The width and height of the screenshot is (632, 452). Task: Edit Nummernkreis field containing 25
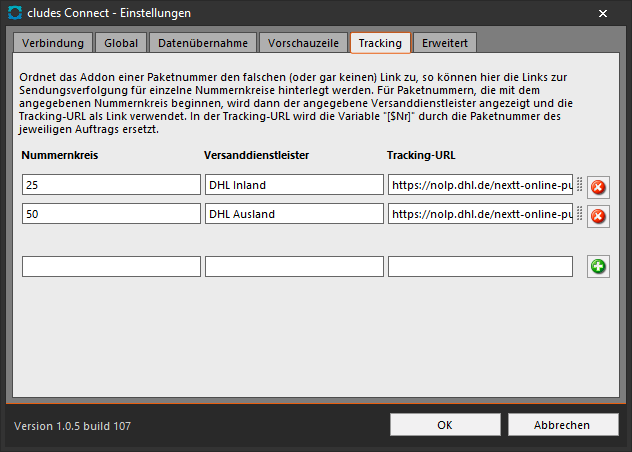(x=111, y=185)
